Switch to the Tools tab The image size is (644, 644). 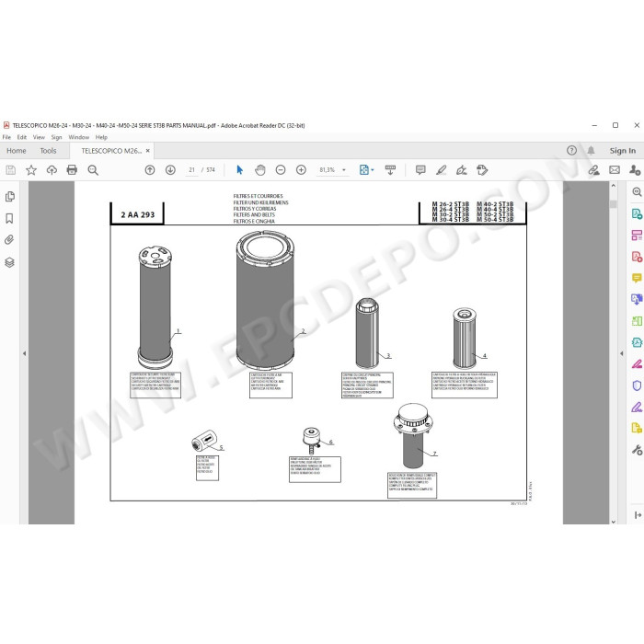[48, 151]
